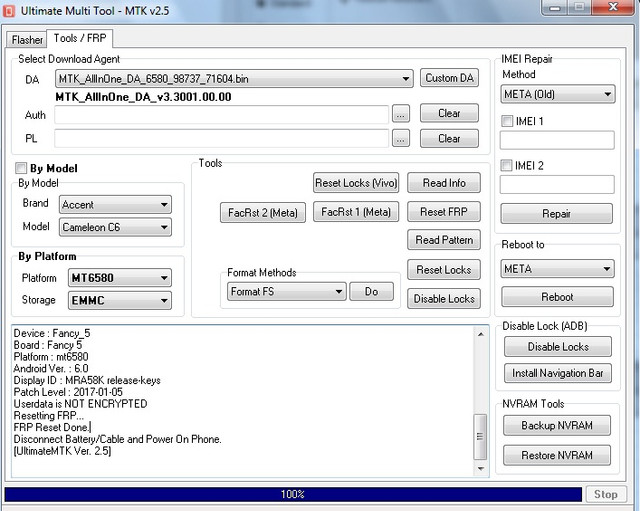Open the Platform dropdown showing MT6580
640x511 pixels.
tap(120, 278)
